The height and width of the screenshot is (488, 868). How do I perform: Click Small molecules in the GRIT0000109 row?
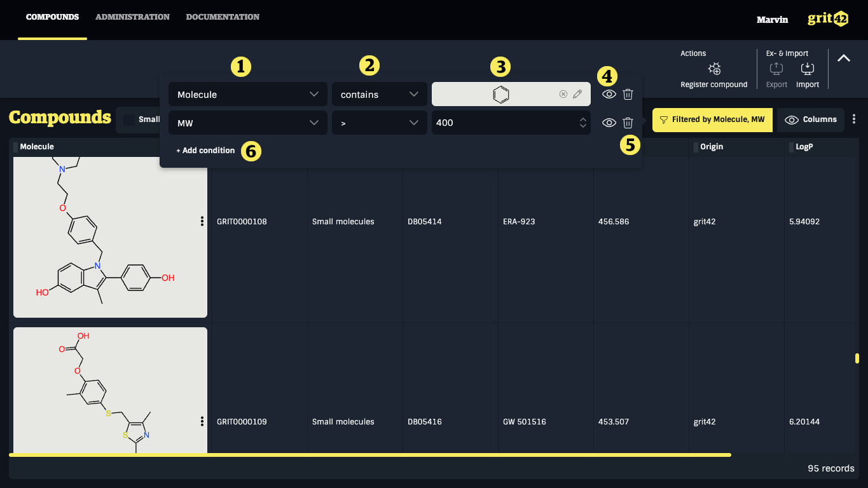[x=343, y=422]
